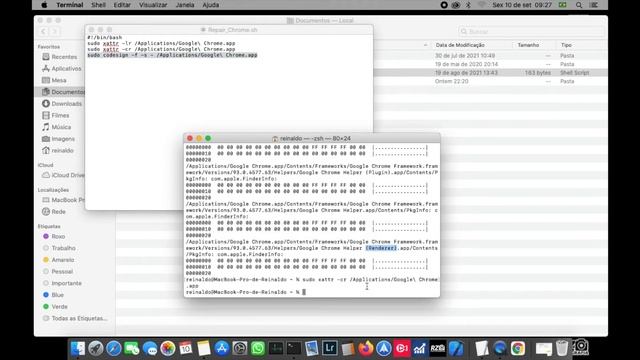Viewport: 640px width, 360px height.
Task: Select Imagens in Finder sidebar
Action: pos(58,139)
